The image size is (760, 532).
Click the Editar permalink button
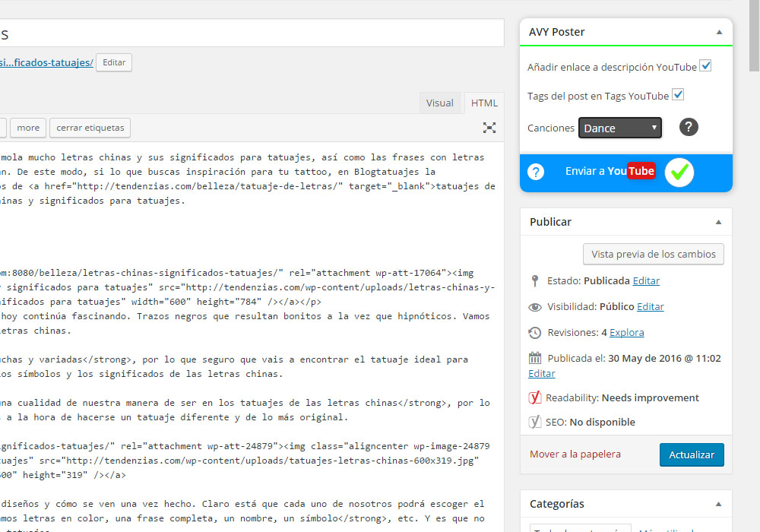(x=114, y=62)
